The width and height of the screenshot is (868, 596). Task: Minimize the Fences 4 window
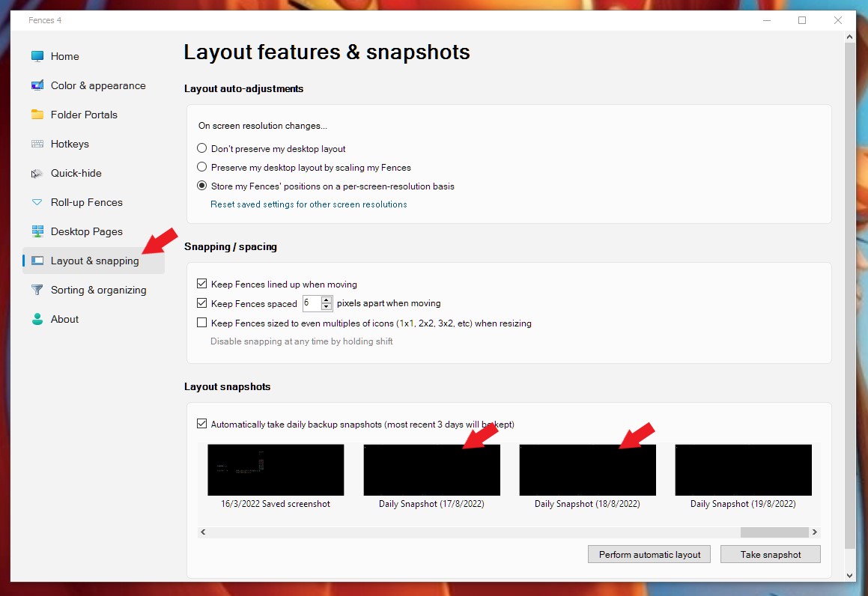[x=767, y=20]
